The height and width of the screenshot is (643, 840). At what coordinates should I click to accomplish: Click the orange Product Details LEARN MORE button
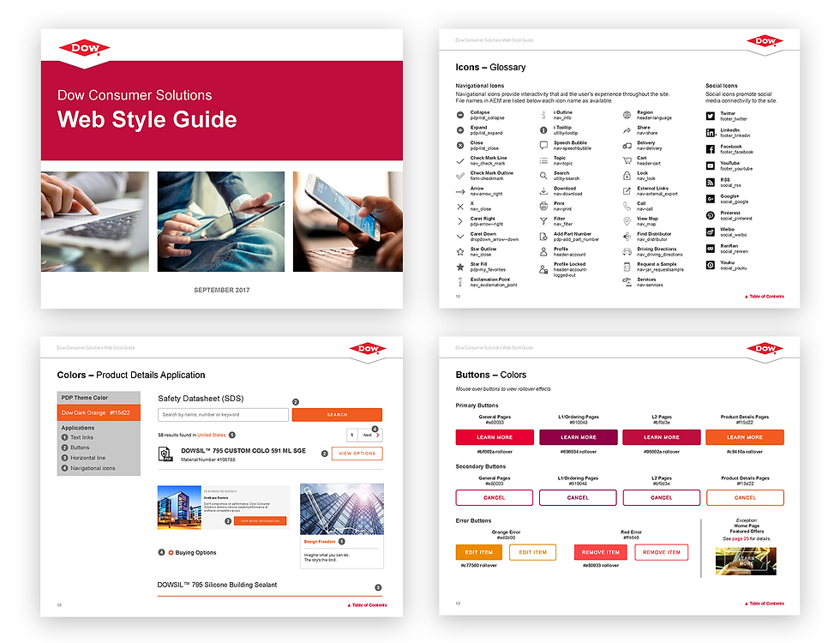coord(745,437)
